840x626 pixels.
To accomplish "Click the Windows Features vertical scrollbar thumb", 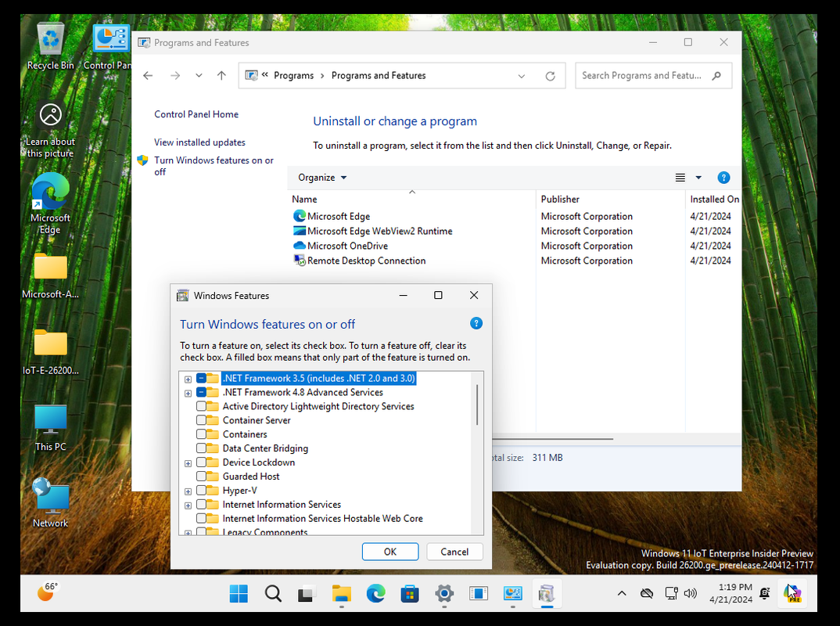I will (x=477, y=405).
